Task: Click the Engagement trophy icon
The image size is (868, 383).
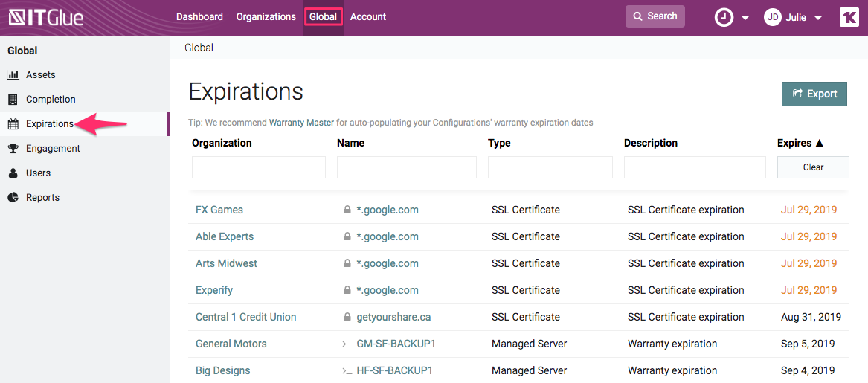Action: 13,149
